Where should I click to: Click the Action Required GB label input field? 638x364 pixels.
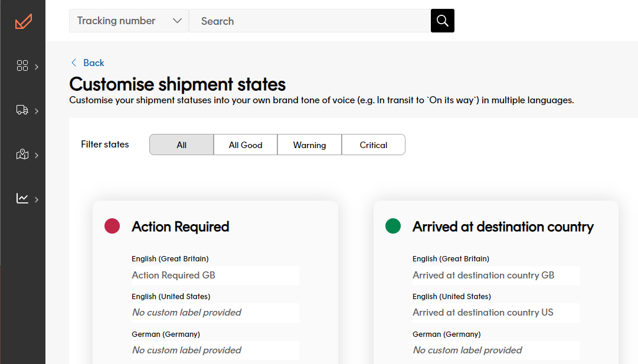[x=215, y=275]
